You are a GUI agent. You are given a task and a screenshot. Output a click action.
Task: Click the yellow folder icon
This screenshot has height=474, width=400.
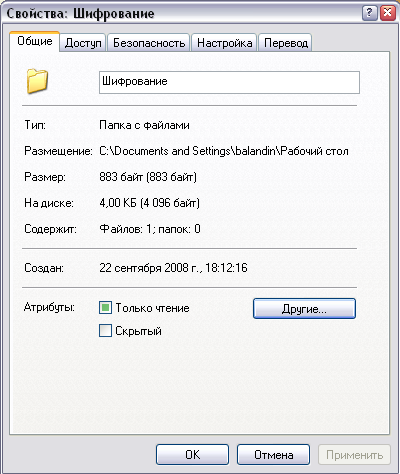click(37, 81)
